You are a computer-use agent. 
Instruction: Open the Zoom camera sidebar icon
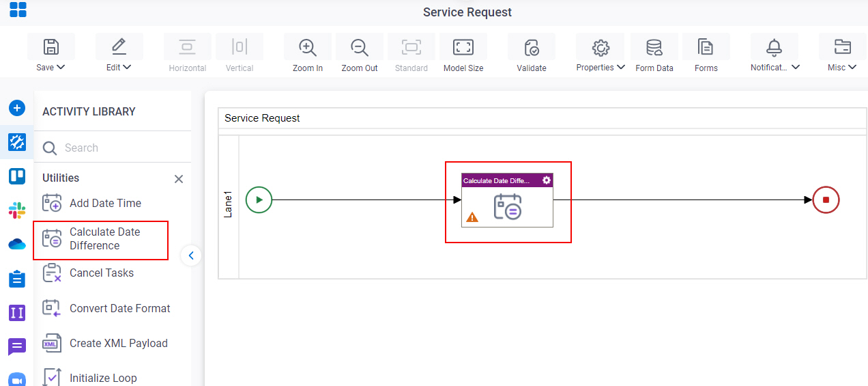17,380
